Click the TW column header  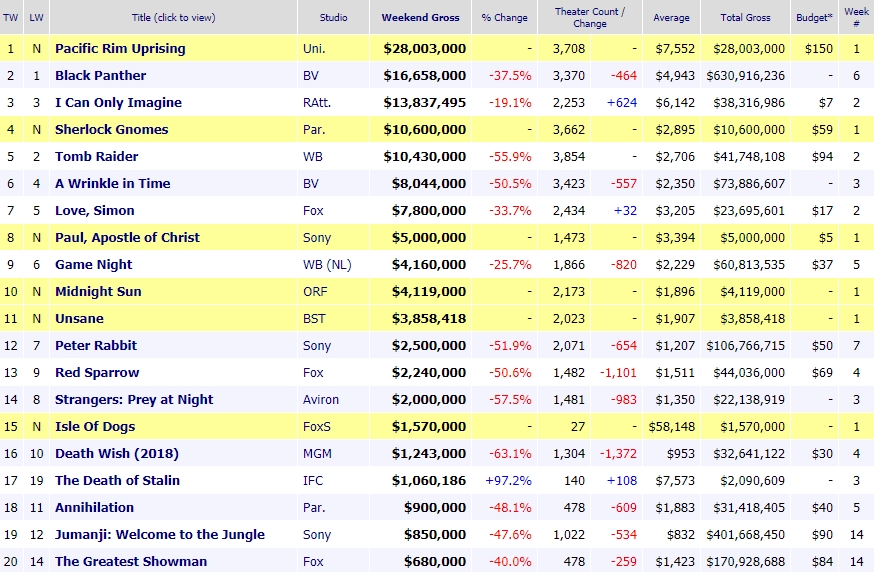tap(11, 17)
